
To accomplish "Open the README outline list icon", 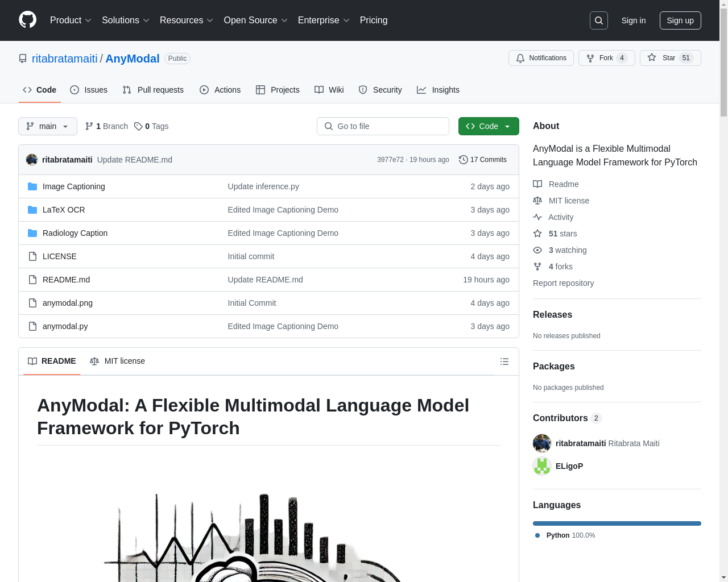I will point(504,361).
